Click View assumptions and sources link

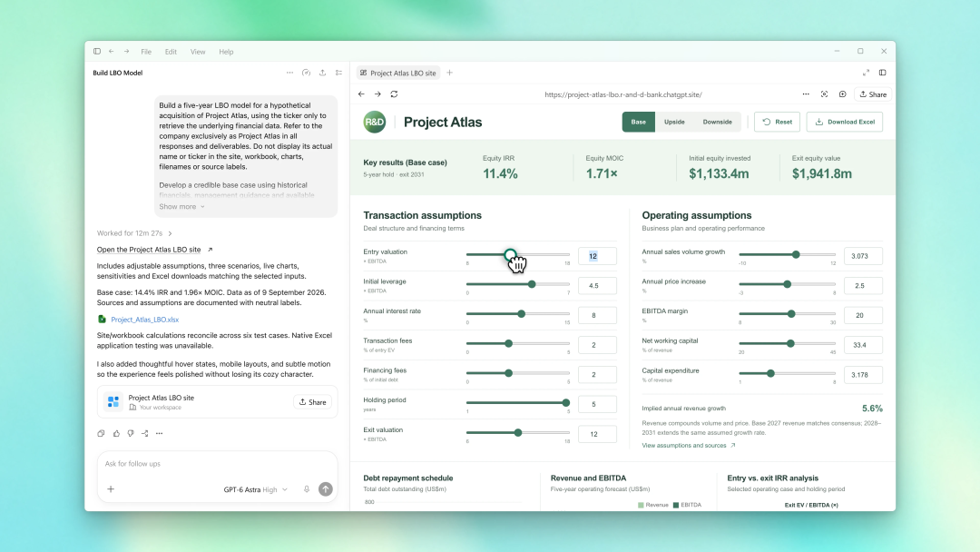click(x=688, y=446)
